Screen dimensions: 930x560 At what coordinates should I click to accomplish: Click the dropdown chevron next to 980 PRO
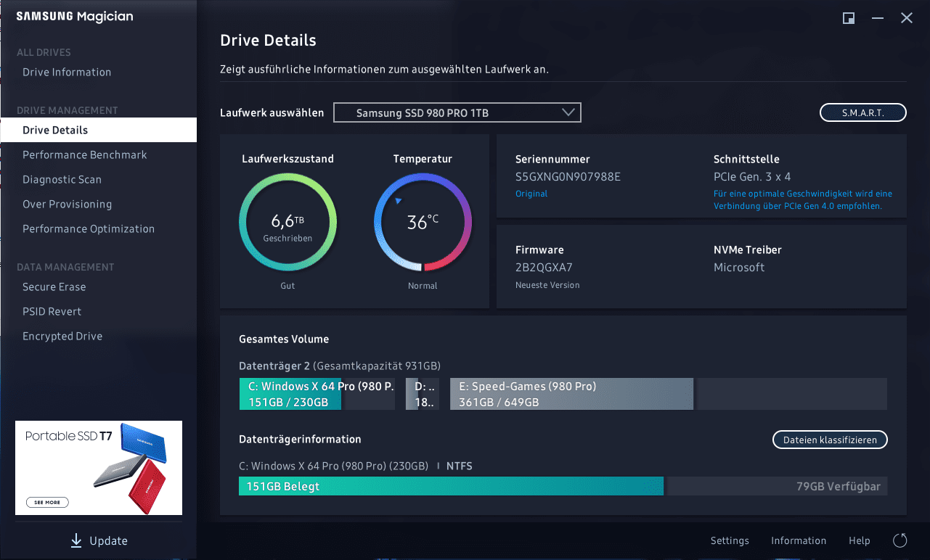tap(568, 112)
